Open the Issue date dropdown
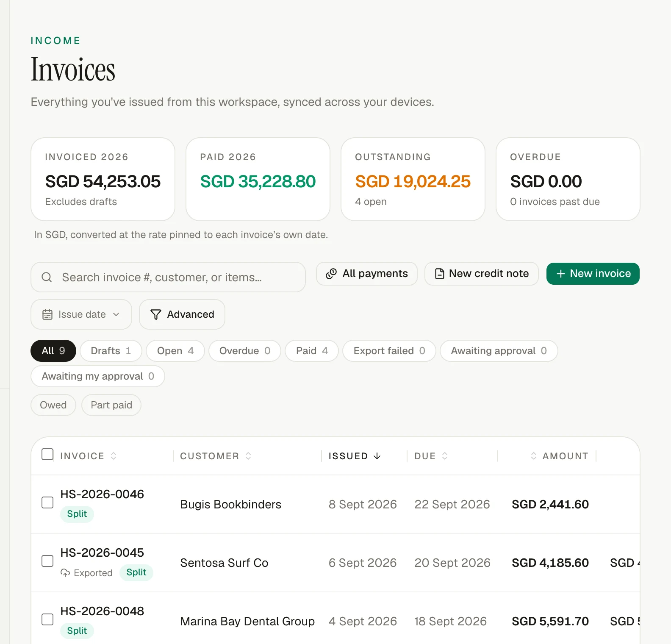Image resolution: width=671 pixels, height=644 pixels. tap(81, 314)
